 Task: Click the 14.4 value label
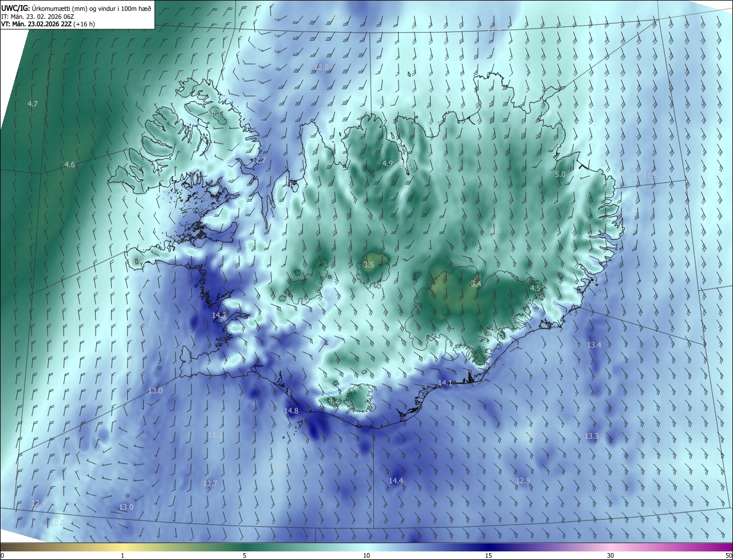[396, 481]
